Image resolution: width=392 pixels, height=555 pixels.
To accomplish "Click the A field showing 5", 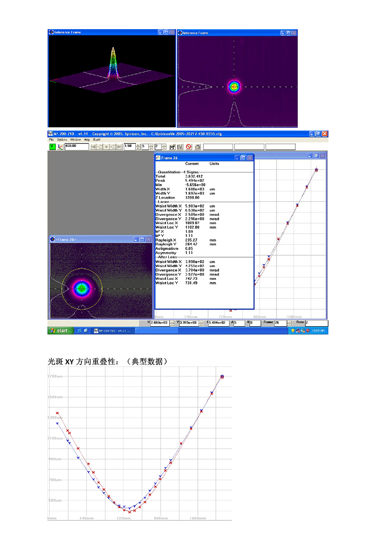I will (239, 323).
